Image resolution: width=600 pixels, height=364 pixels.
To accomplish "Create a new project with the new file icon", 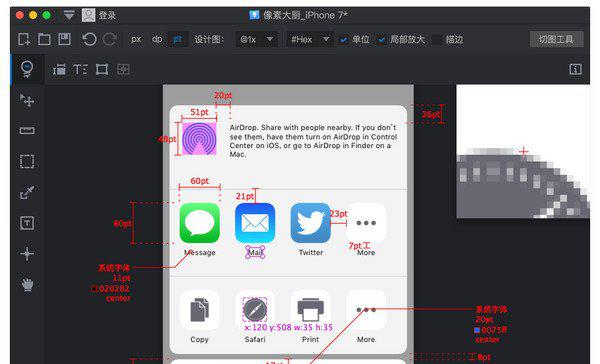I will 24,39.
